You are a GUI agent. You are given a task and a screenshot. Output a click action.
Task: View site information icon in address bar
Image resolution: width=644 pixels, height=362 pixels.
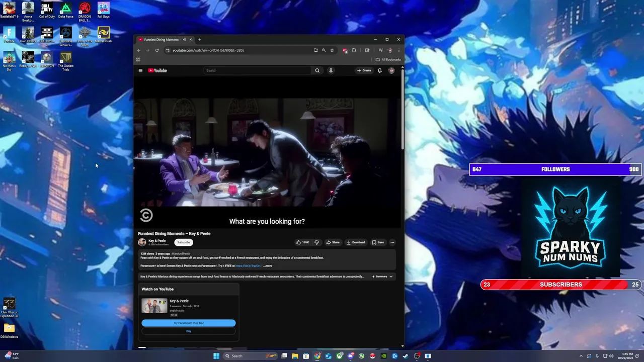pos(168,50)
